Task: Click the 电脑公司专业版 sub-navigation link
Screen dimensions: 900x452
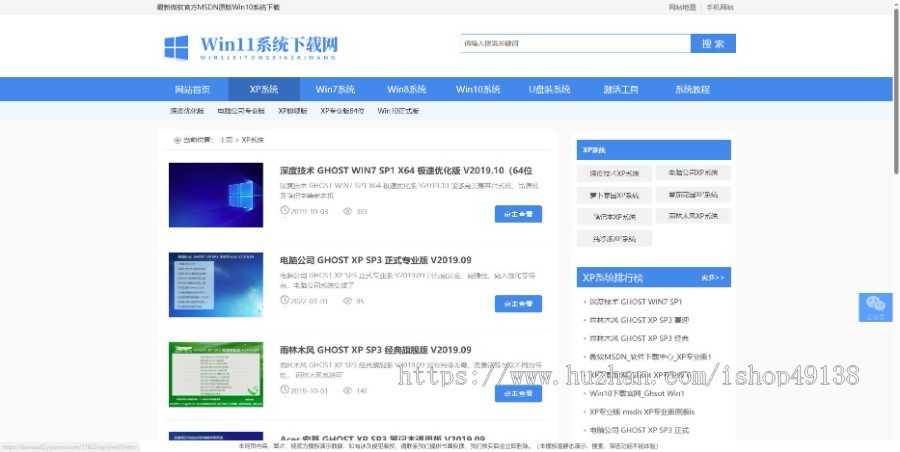Action: tap(241, 111)
